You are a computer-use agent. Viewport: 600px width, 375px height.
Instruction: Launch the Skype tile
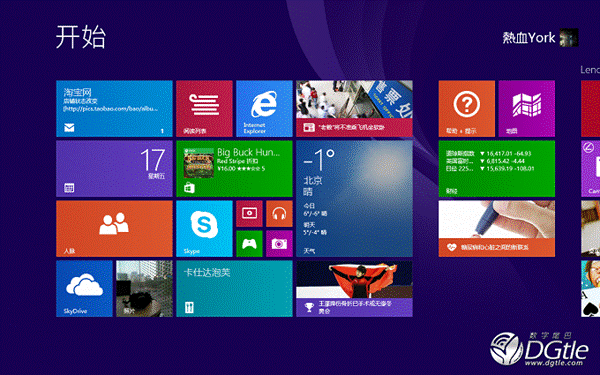coord(204,229)
